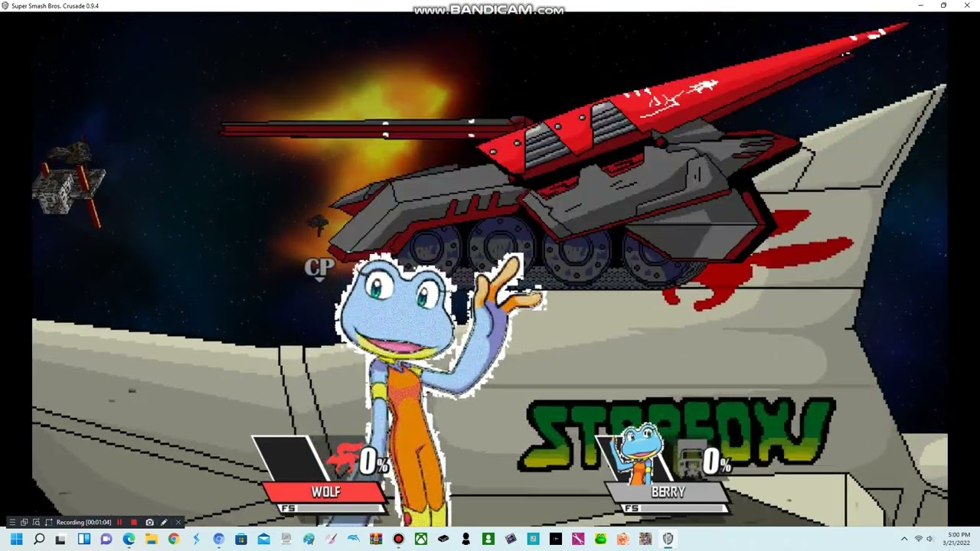
Task: Open the Xbox app on the taskbar
Action: 421,540
